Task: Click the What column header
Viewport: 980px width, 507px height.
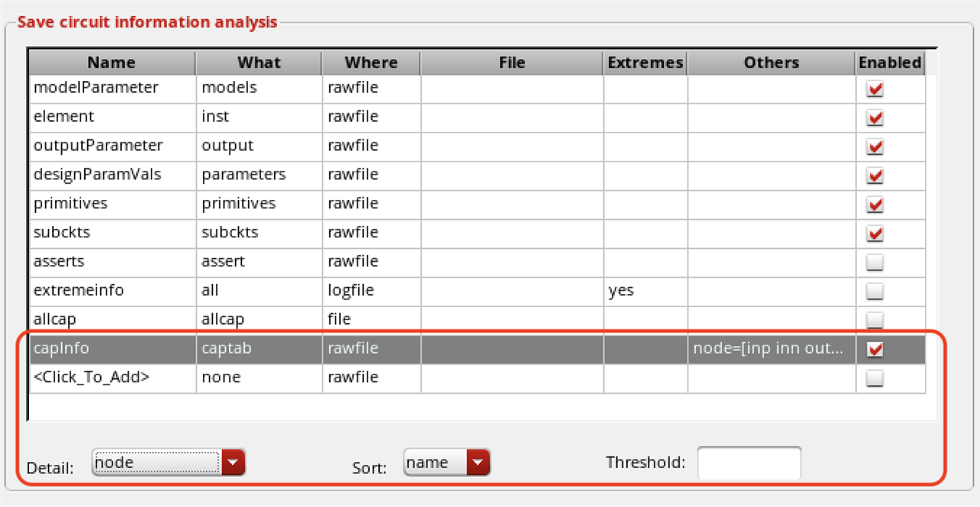Action: pos(259,63)
